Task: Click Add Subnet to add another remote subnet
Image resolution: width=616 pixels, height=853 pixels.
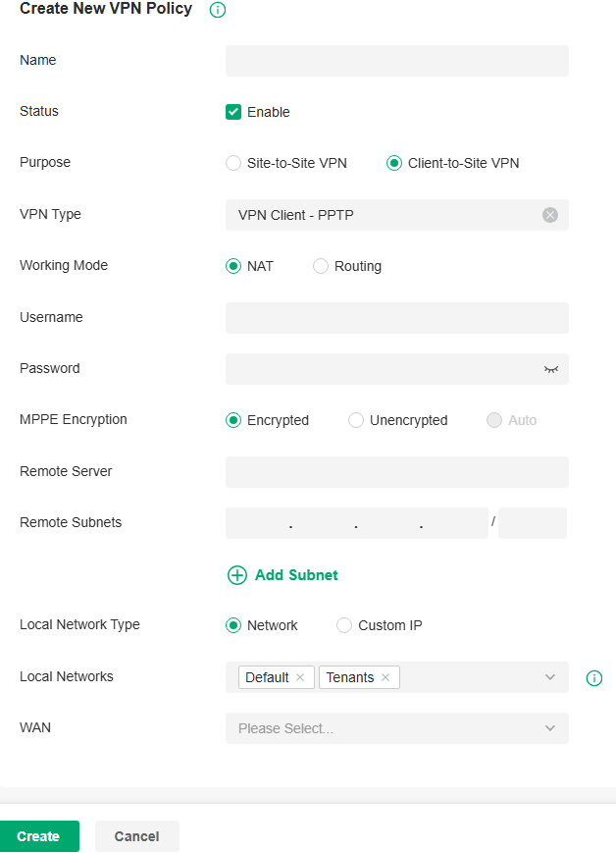Action: pos(295,575)
